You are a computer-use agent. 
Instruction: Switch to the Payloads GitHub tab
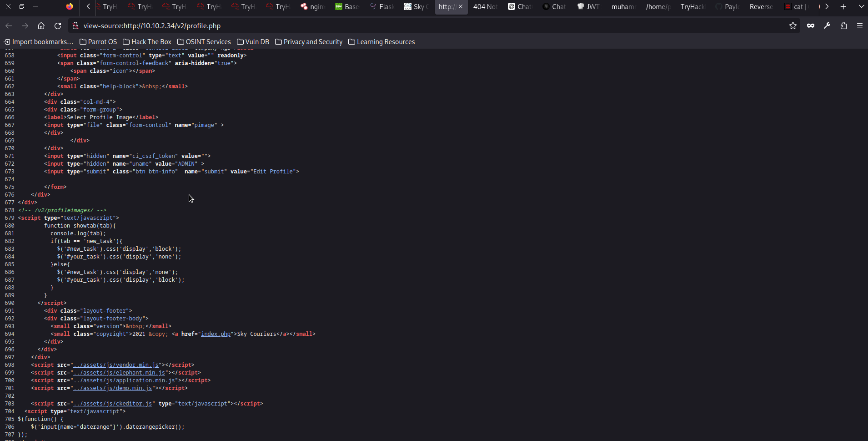(728, 6)
